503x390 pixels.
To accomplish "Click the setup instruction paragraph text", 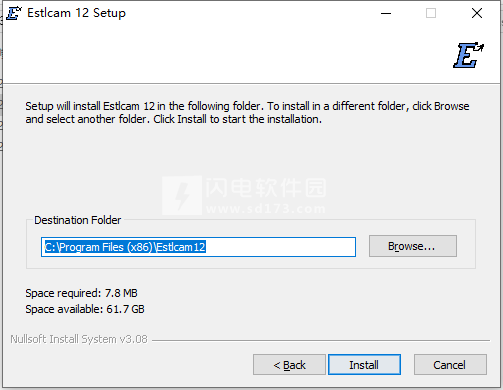I will [247, 113].
